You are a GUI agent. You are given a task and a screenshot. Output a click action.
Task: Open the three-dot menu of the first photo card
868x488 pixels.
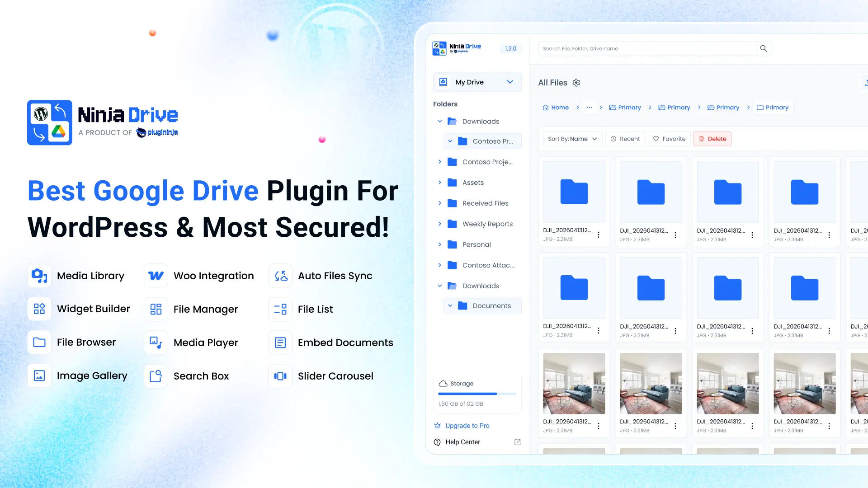pos(599,426)
